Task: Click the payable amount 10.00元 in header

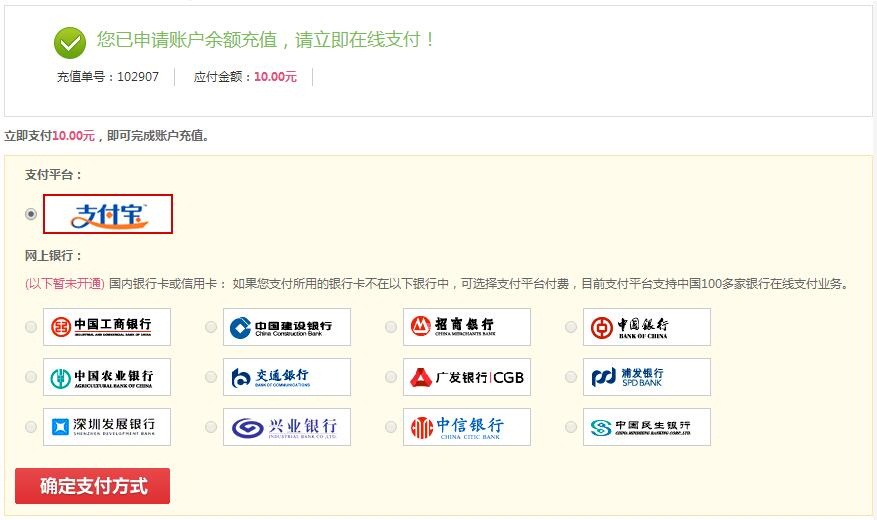Action: click(x=275, y=77)
